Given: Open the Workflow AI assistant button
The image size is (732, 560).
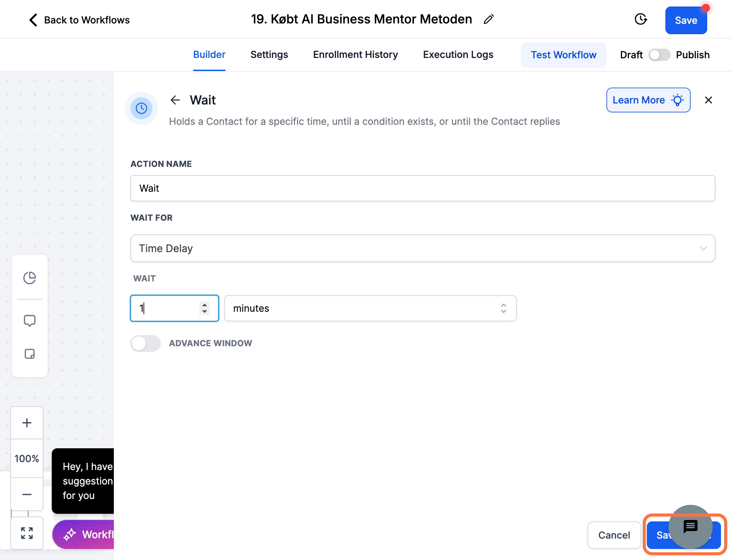Looking at the screenshot, I should (x=83, y=534).
